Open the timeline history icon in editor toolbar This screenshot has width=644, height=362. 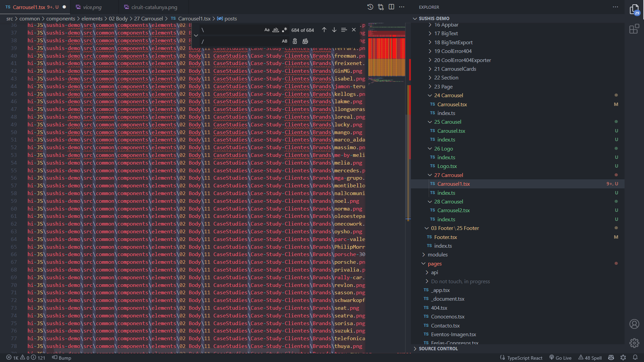(x=370, y=7)
